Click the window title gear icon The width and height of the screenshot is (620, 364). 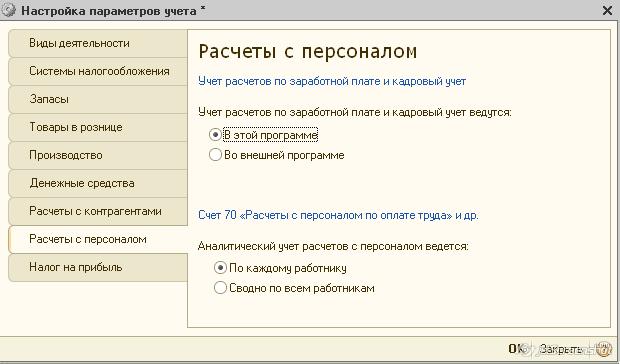click(9, 10)
